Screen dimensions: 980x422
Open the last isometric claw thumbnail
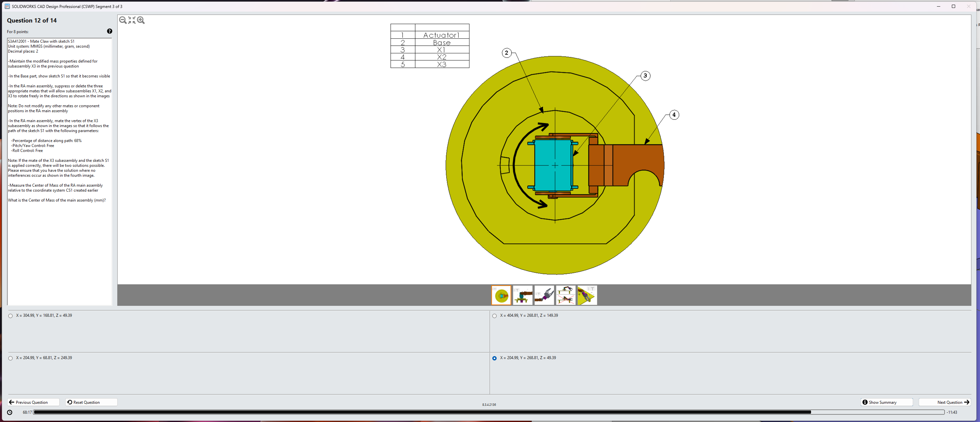coord(587,295)
